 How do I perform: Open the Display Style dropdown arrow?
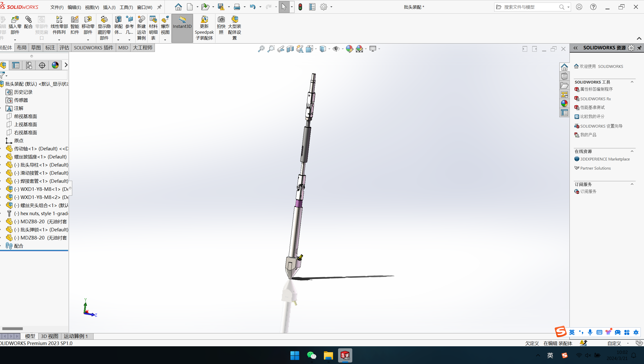[329, 49]
